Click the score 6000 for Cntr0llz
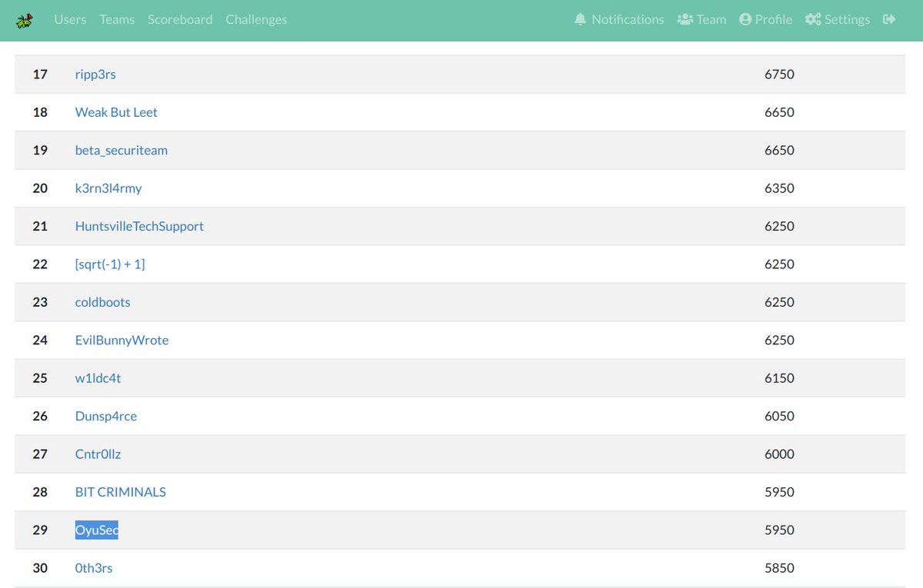Image resolution: width=923 pixels, height=588 pixels. (x=779, y=454)
